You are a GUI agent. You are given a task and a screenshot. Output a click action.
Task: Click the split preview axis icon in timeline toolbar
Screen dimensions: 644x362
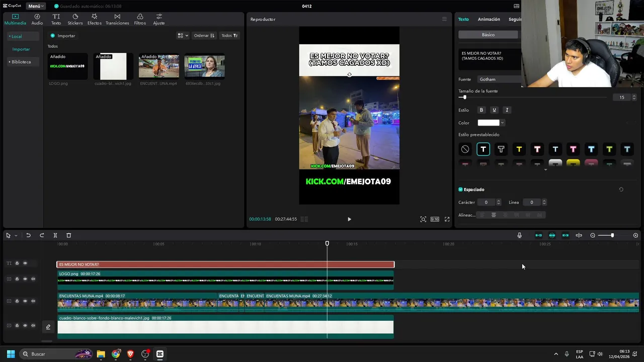point(579,235)
